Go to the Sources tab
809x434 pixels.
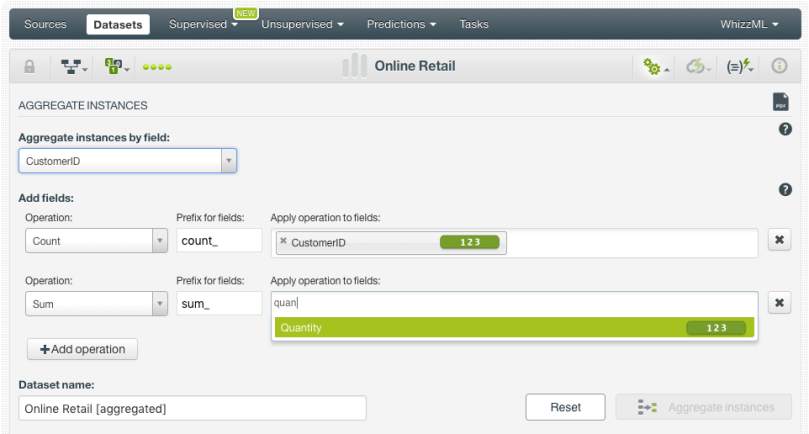pyautogui.click(x=45, y=24)
